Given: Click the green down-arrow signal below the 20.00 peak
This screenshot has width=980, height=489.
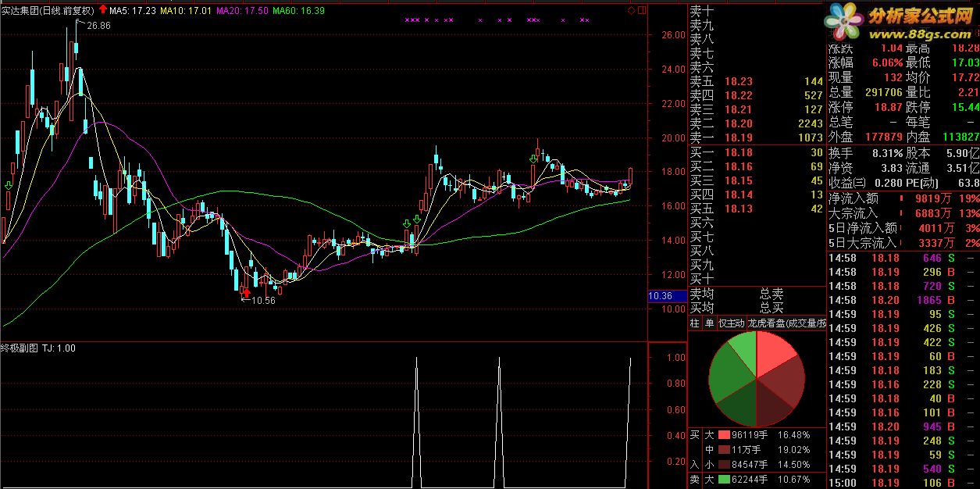Looking at the screenshot, I should pos(534,159).
